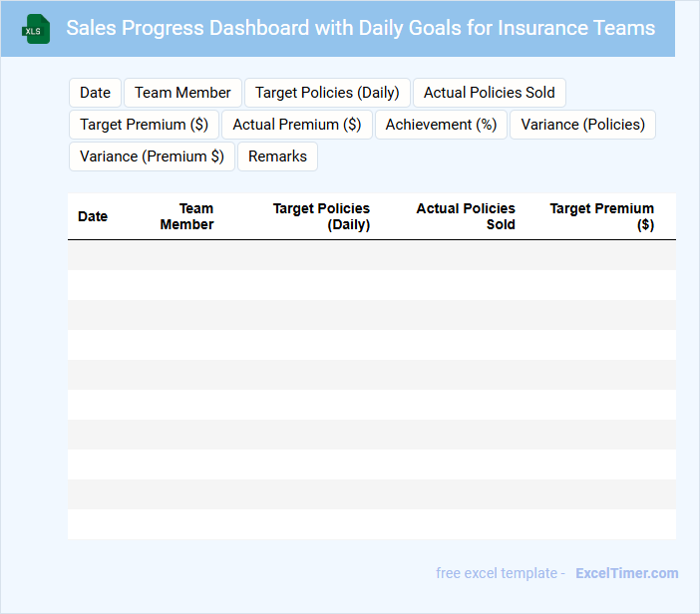Click the Date column header in table

pyautogui.click(x=93, y=216)
